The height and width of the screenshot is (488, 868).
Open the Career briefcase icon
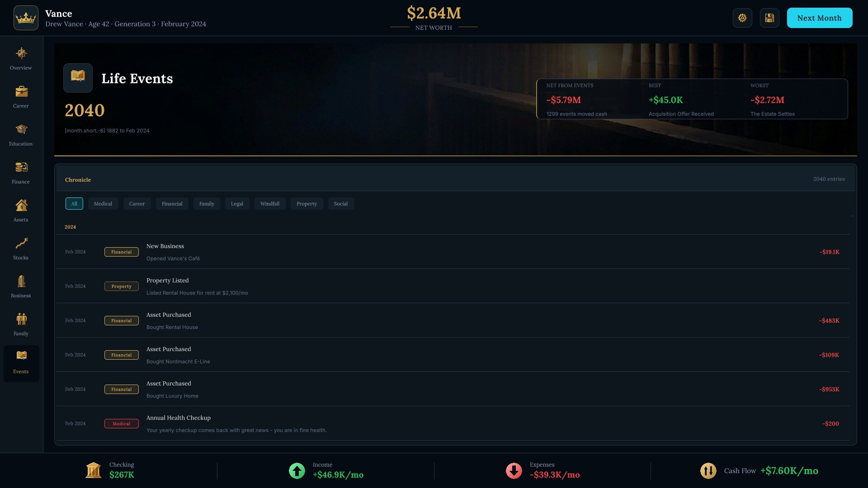[x=21, y=92]
